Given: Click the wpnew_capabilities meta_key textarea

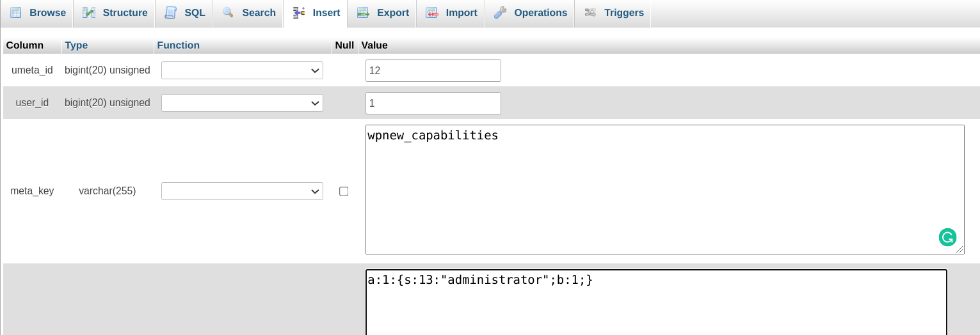Looking at the screenshot, I should pos(665,189).
